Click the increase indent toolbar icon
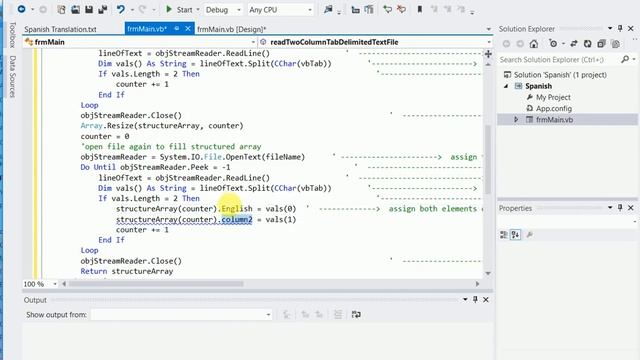The image size is (640, 360). pos(369,9)
